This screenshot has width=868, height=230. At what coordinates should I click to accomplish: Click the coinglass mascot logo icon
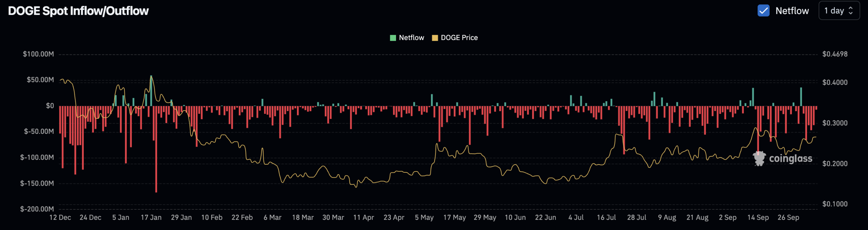point(759,159)
